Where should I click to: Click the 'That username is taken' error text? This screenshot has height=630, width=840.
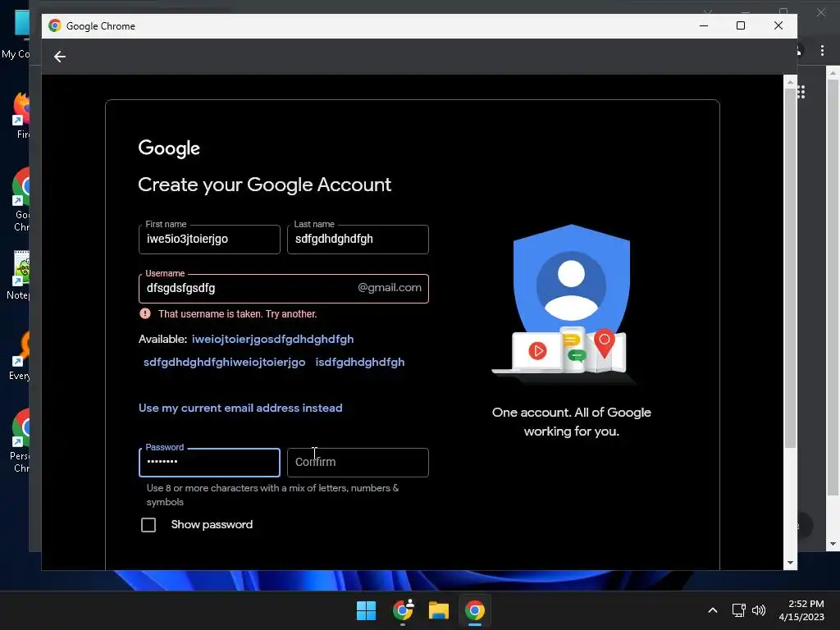click(x=237, y=314)
